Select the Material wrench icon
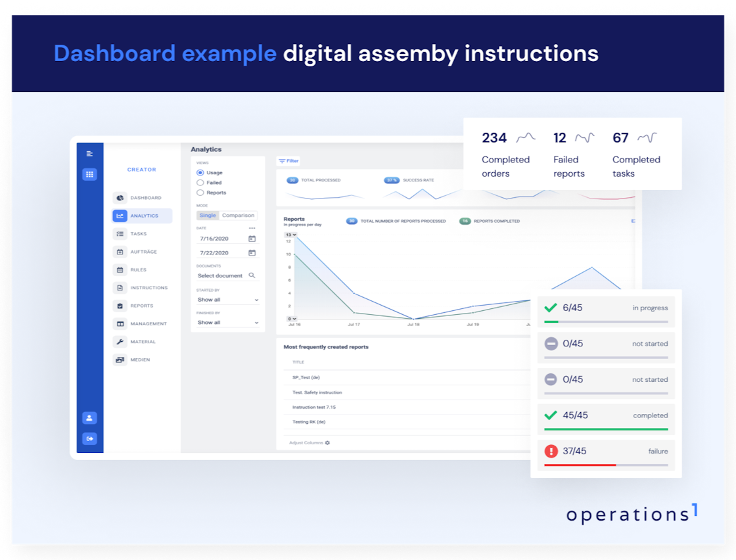The image size is (736, 560). 120,341
